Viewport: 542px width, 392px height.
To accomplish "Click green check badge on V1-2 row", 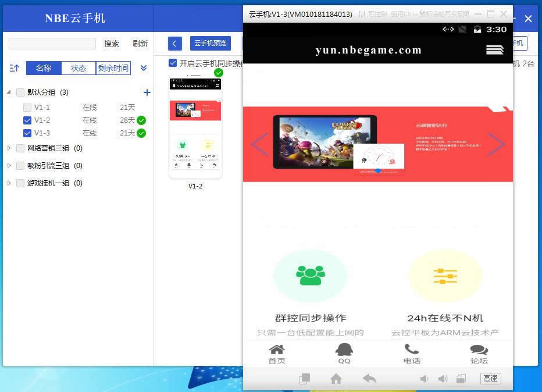I will click(141, 120).
